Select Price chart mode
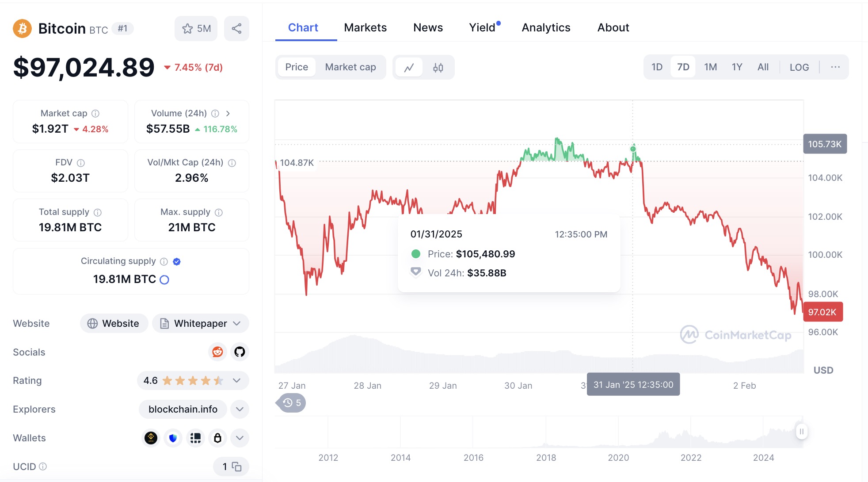Screen dimensions: 868x482 point(297,67)
